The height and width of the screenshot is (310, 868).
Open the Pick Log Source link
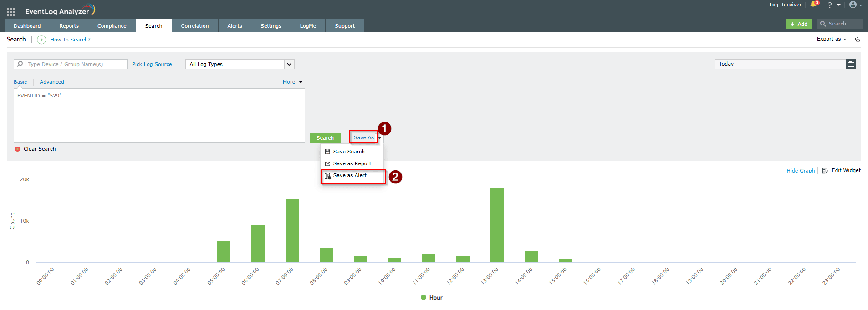[152, 64]
